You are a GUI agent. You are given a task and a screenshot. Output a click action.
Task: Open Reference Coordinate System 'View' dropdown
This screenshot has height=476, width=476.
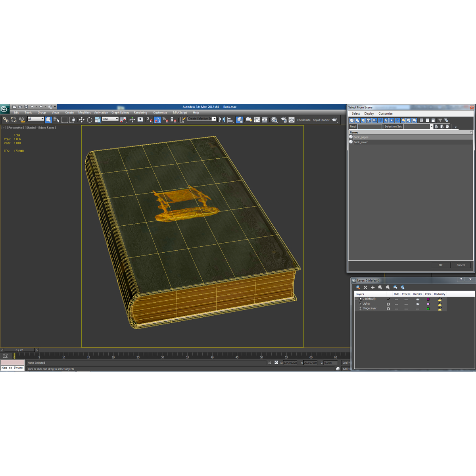point(110,119)
